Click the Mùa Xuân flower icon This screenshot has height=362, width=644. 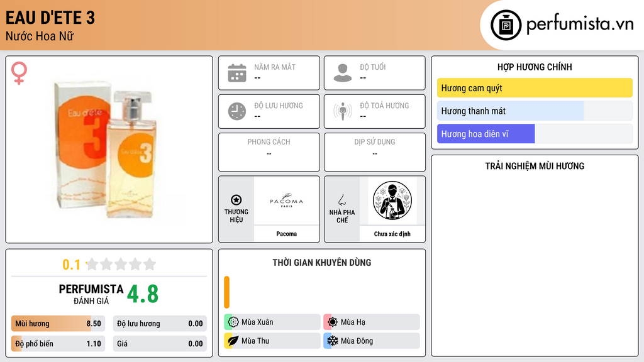pyautogui.click(x=233, y=322)
